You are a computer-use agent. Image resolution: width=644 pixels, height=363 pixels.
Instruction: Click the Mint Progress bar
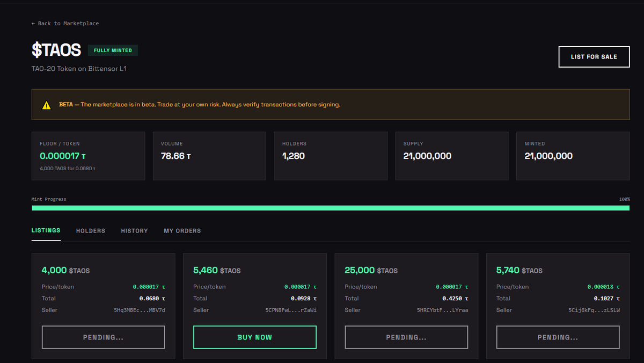click(x=331, y=208)
